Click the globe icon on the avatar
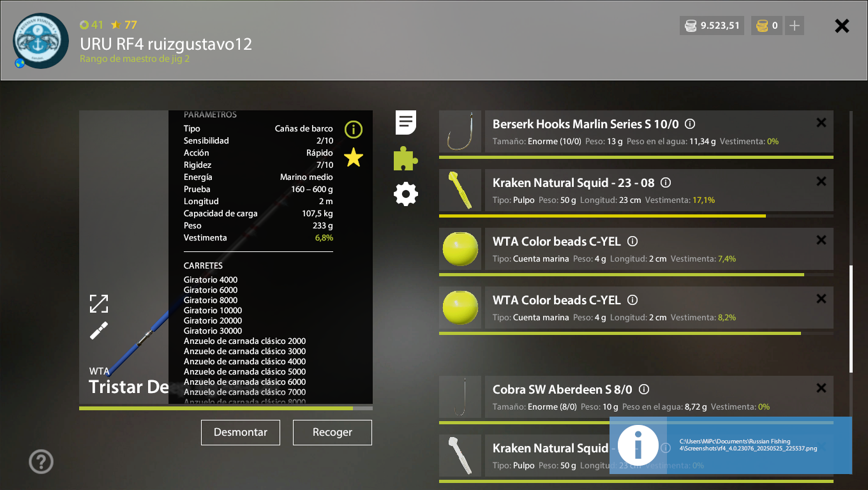868x490 pixels. [x=20, y=63]
